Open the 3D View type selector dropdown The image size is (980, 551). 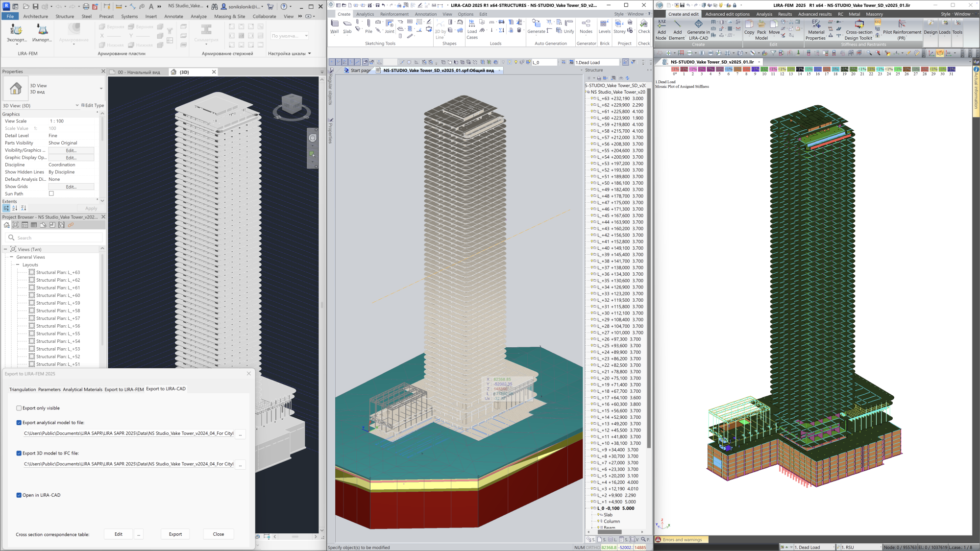101,89
